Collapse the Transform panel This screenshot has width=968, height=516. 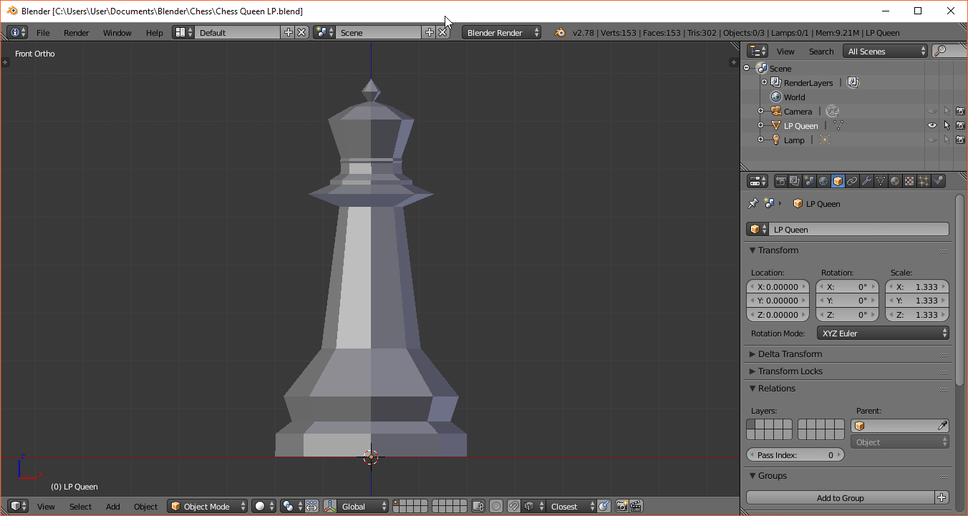pyautogui.click(x=778, y=250)
